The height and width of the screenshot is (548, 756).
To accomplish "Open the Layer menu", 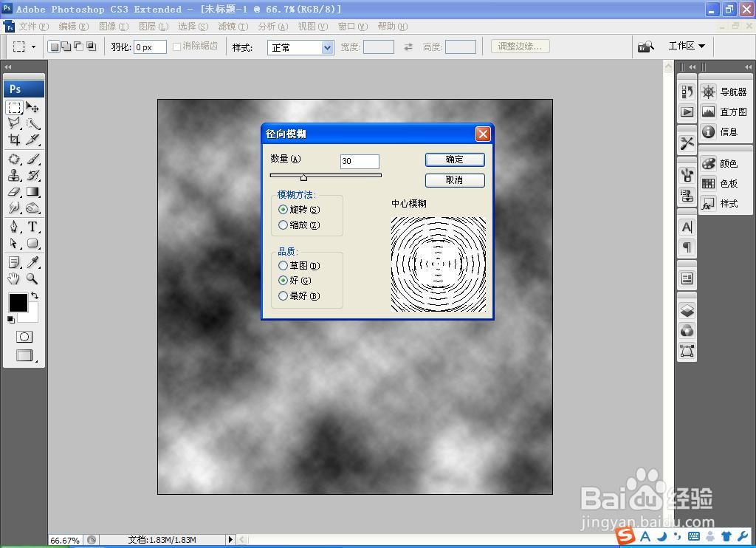I will pyautogui.click(x=154, y=26).
